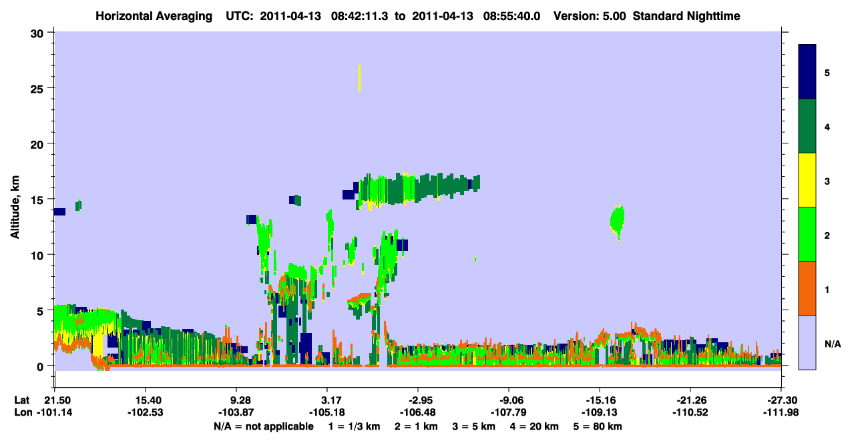
Task: Click the dark blue colorbar segment labeled 5
Action: (807, 72)
